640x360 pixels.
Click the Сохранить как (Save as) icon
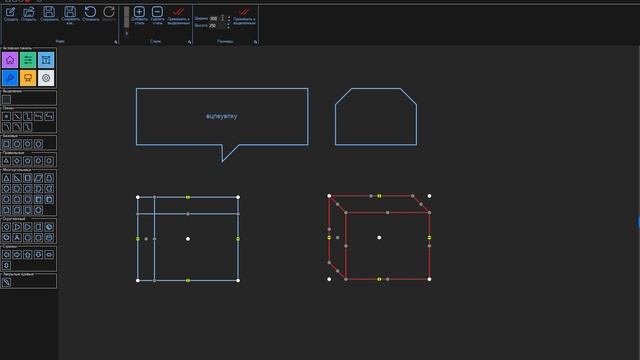click(70, 12)
